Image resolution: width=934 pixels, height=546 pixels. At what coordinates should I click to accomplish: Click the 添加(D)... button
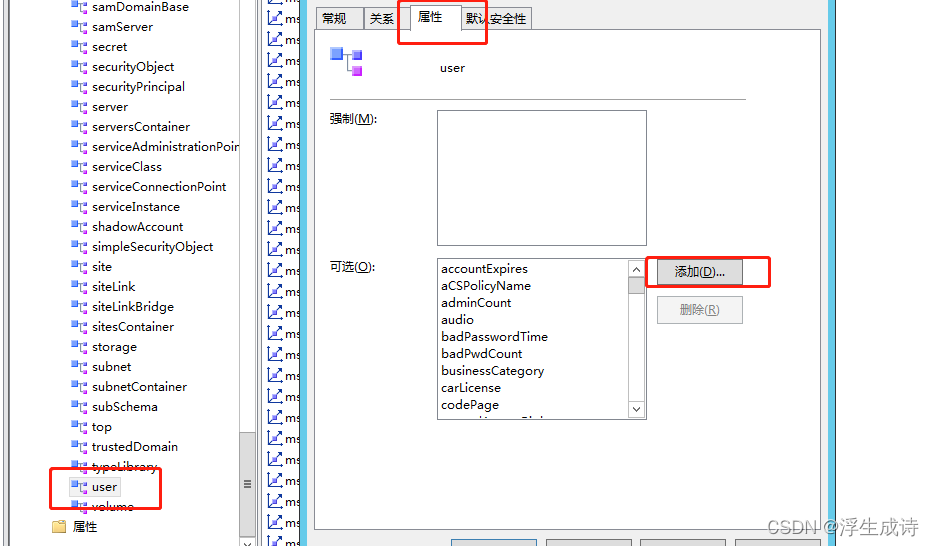tap(700, 272)
